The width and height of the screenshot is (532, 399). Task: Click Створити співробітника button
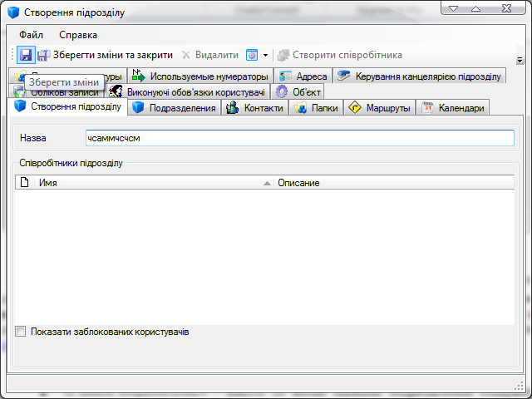click(339, 55)
